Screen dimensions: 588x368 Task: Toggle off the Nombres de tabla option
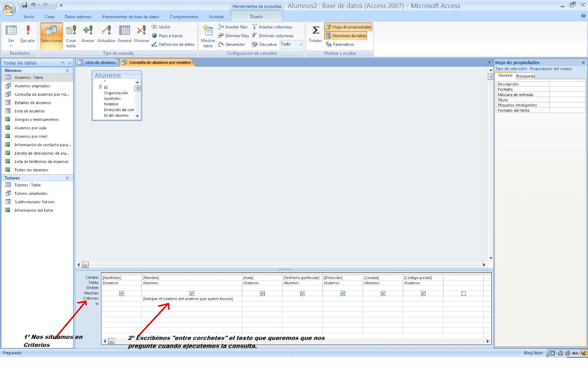point(346,36)
